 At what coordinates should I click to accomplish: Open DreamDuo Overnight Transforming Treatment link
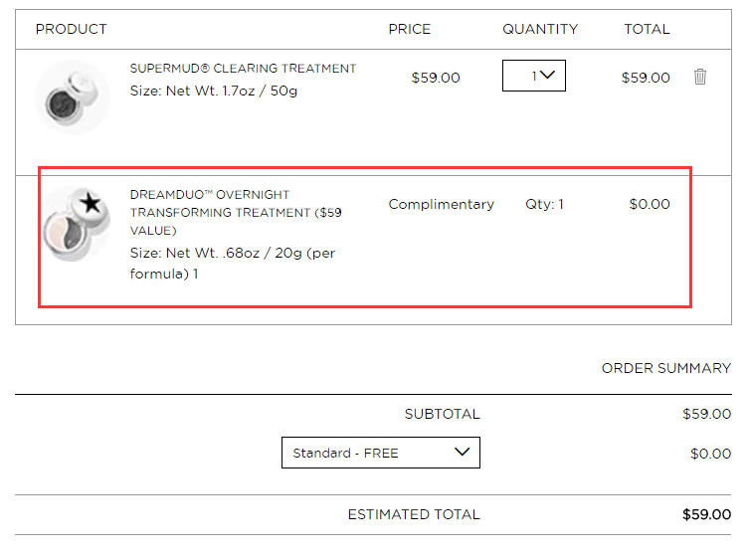click(236, 212)
